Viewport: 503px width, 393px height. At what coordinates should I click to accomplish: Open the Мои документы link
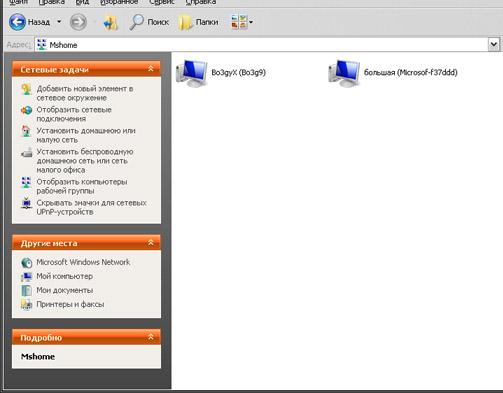(65, 290)
